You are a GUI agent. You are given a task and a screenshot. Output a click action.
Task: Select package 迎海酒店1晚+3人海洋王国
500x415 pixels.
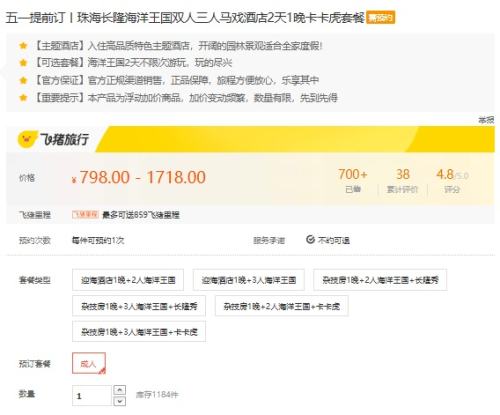pyautogui.click(x=249, y=280)
